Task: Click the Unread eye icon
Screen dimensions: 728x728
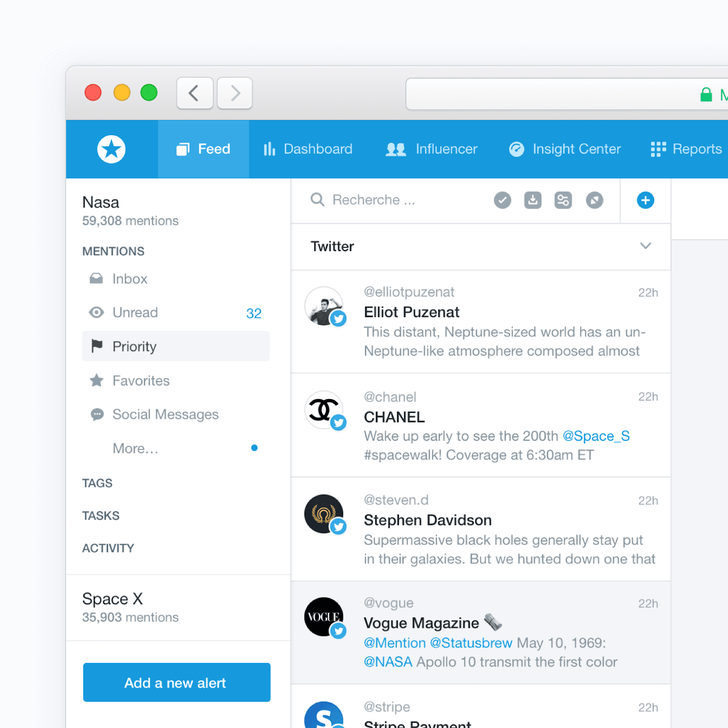Action: pyautogui.click(x=96, y=313)
